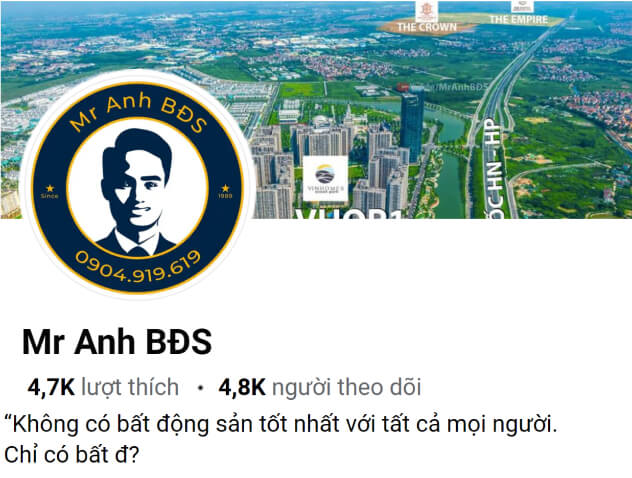This screenshot has height=478, width=632.
Task: Click the HN-HP highway label
Action: click(493, 168)
